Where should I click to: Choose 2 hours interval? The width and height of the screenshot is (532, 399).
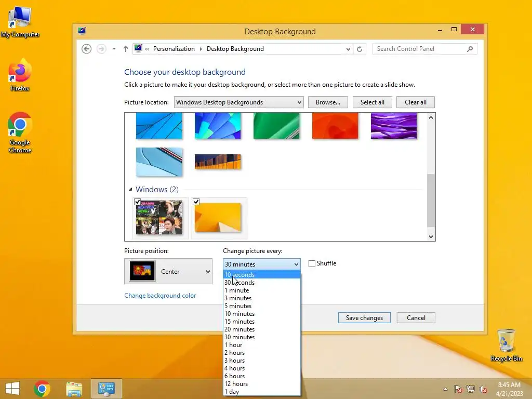click(x=262, y=353)
